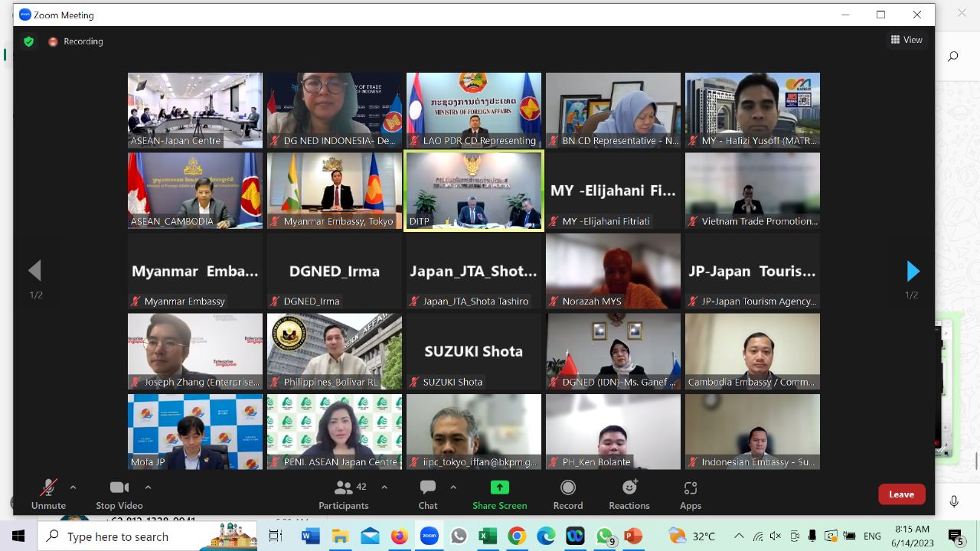The height and width of the screenshot is (551, 980).
Task: Open weather widget showing 32°C
Action: click(691, 536)
